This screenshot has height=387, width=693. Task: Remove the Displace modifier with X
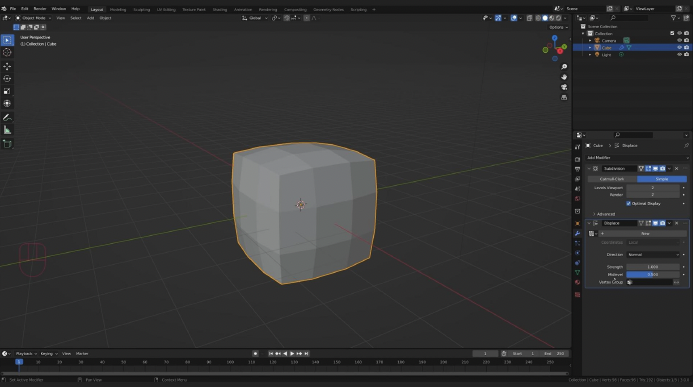[x=677, y=224]
